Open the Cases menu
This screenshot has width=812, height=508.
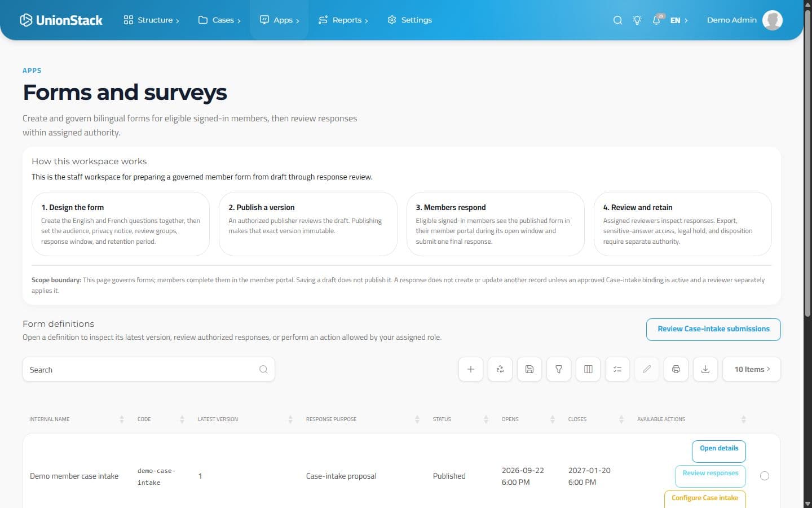[219, 20]
